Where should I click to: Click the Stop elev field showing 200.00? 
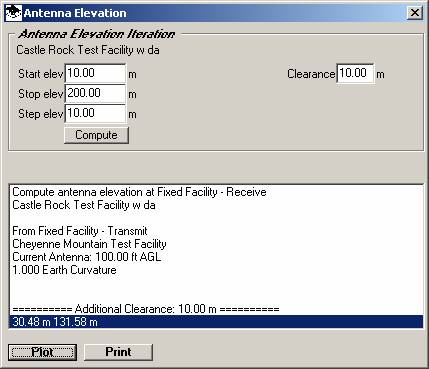[95, 93]
